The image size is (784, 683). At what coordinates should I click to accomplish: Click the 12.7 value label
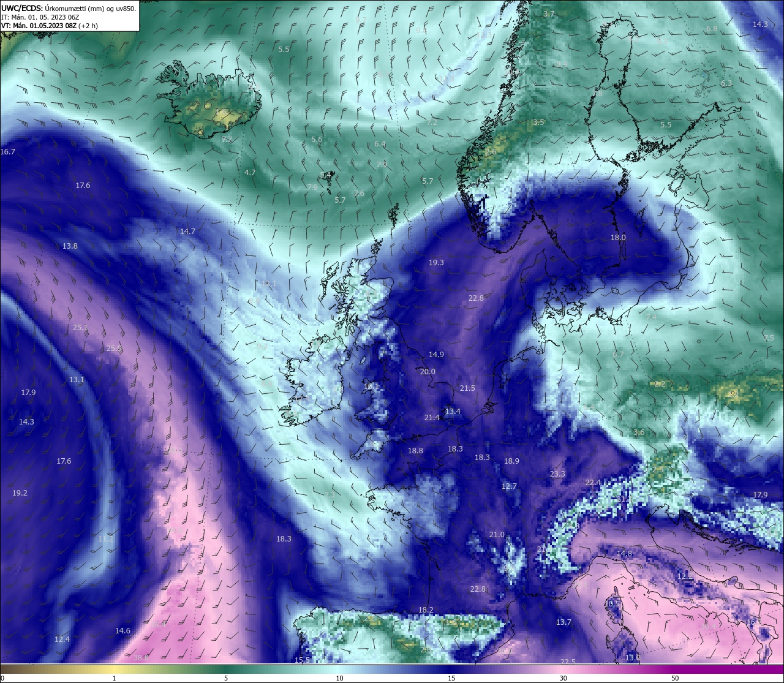tap(509, 486)
